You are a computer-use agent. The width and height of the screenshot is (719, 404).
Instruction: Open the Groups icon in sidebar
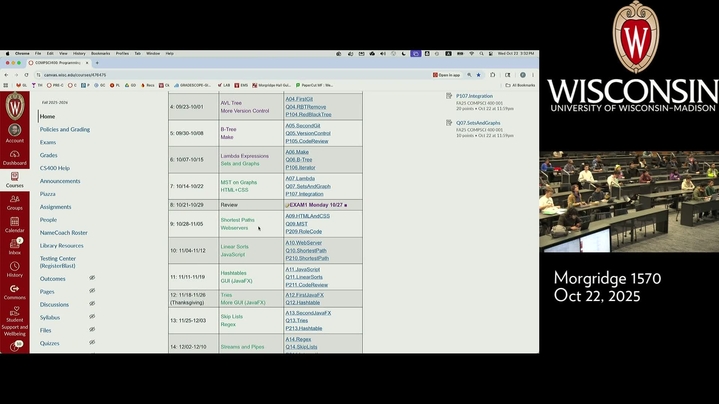click(14, 200)
